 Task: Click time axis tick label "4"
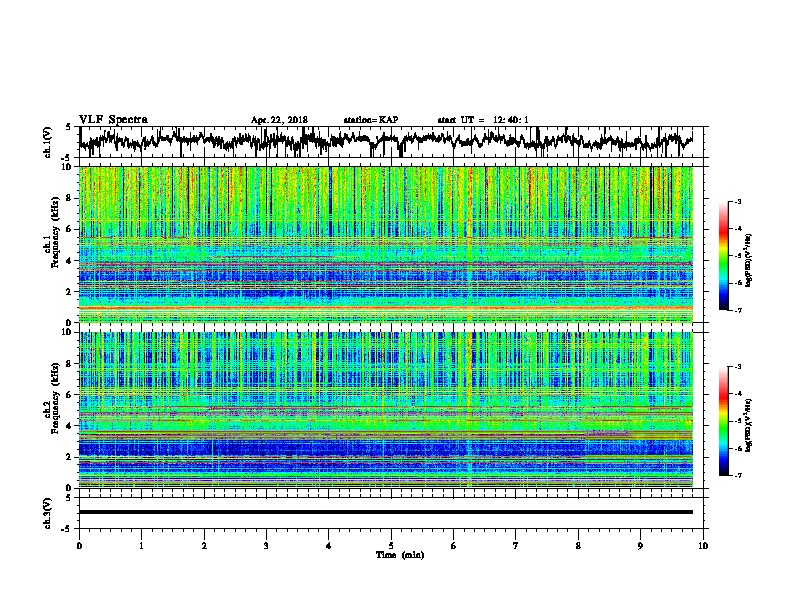tap(329, 545)
